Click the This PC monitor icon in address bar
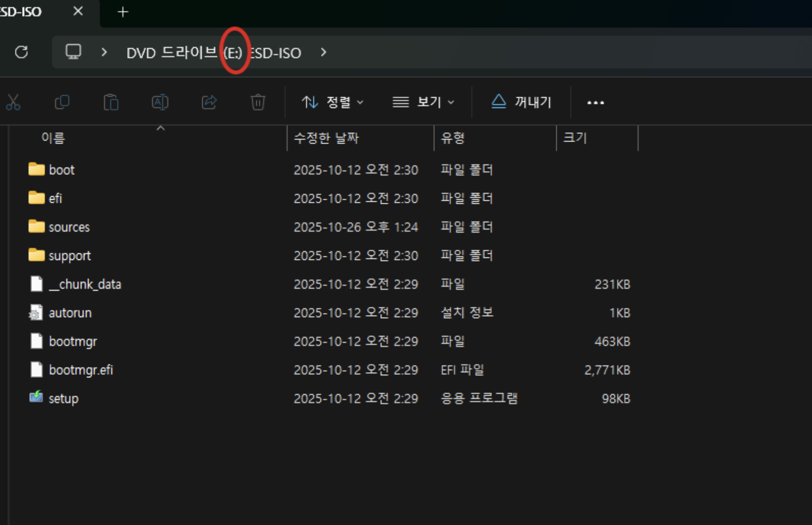This screenshot has width=812, height=525. (73, 52)
